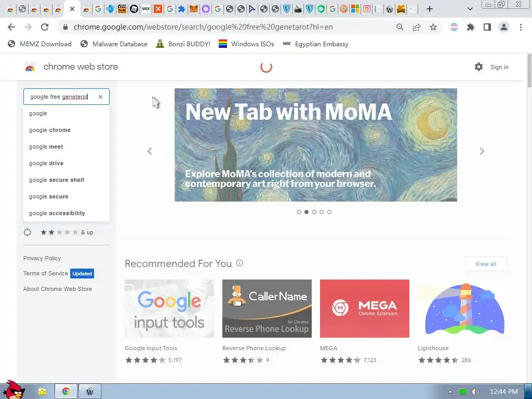Bookmark this page with the star icon

coord(433,27)
